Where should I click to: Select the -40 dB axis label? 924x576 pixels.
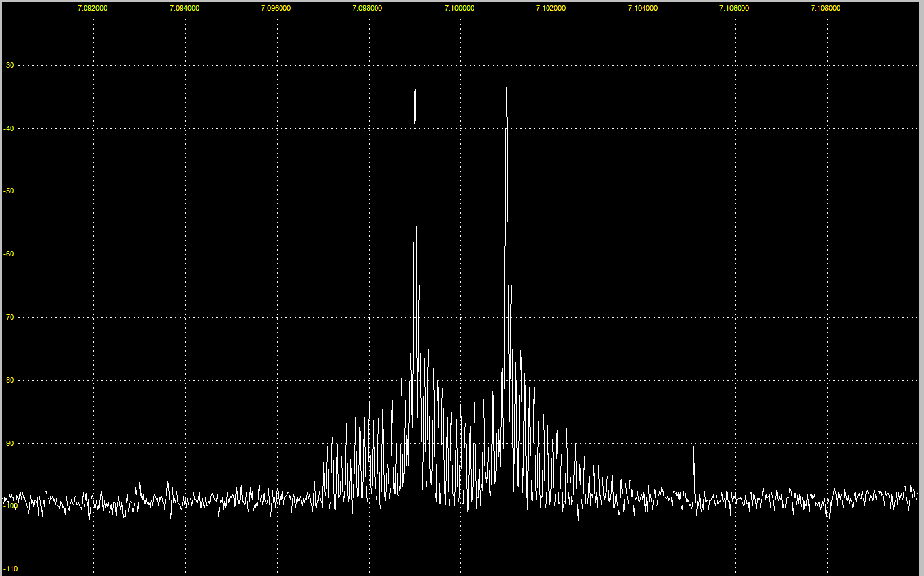(x=9, y=129)
